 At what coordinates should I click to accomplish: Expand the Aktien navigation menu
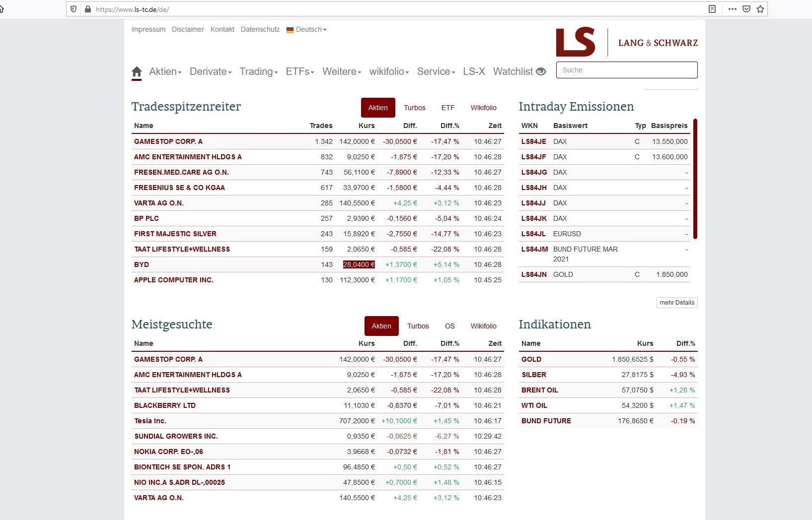coord(165,71)
